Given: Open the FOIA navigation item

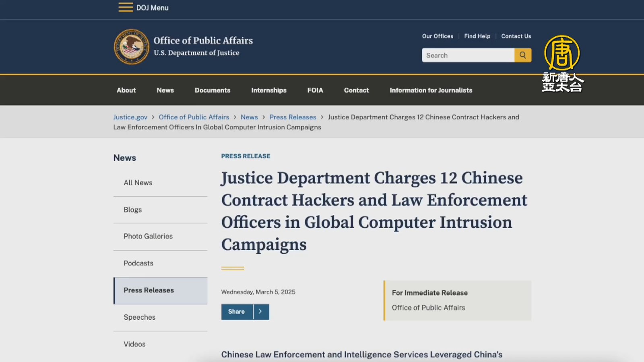Looking at the screenshot, I should [x=315, y=90].
